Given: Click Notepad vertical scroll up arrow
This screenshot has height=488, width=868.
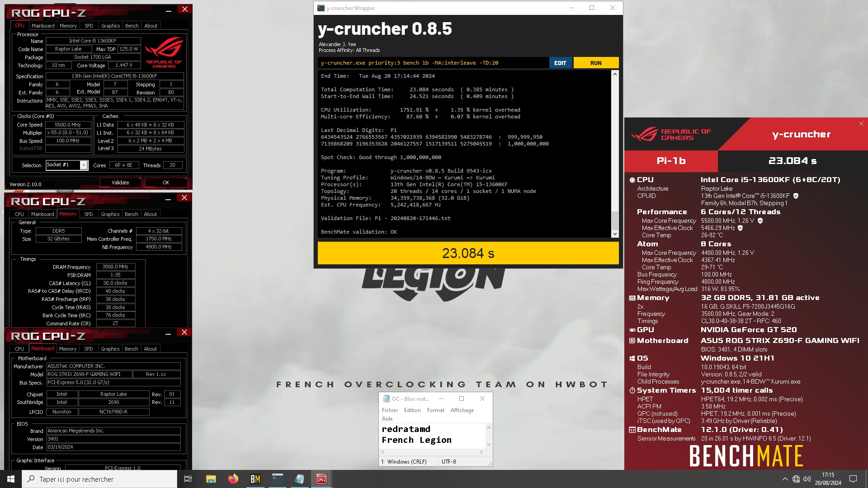Looking at the screenshot, I should pos(489,427).
